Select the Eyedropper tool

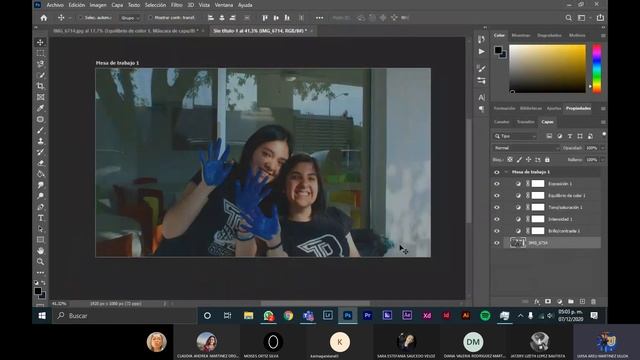pyautogui.click(x=40, y=108)
